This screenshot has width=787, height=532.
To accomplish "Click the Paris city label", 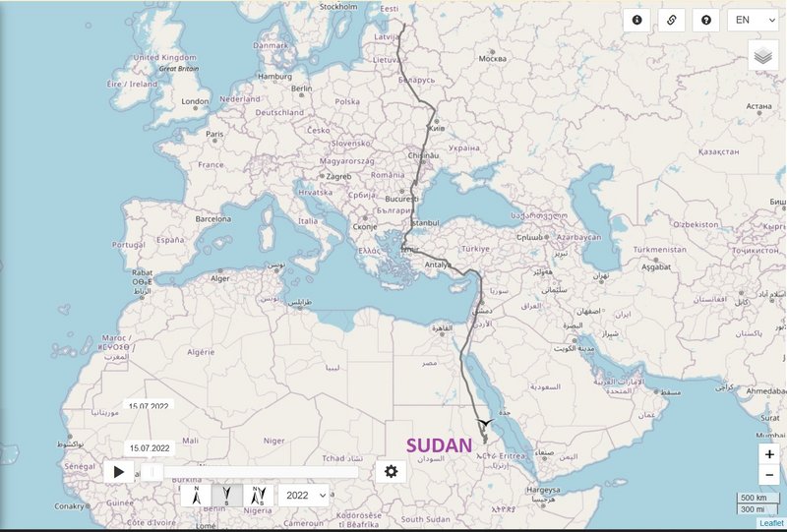I will pos(214,134).
